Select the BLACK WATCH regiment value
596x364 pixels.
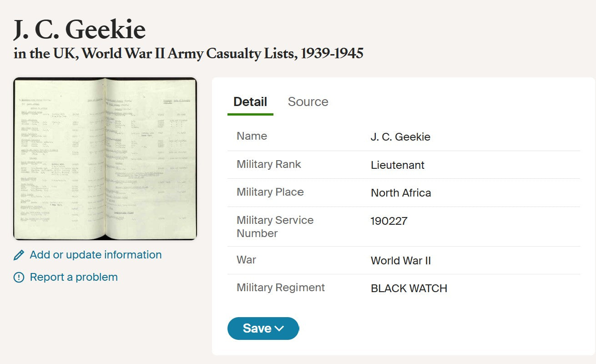point(409,288)
